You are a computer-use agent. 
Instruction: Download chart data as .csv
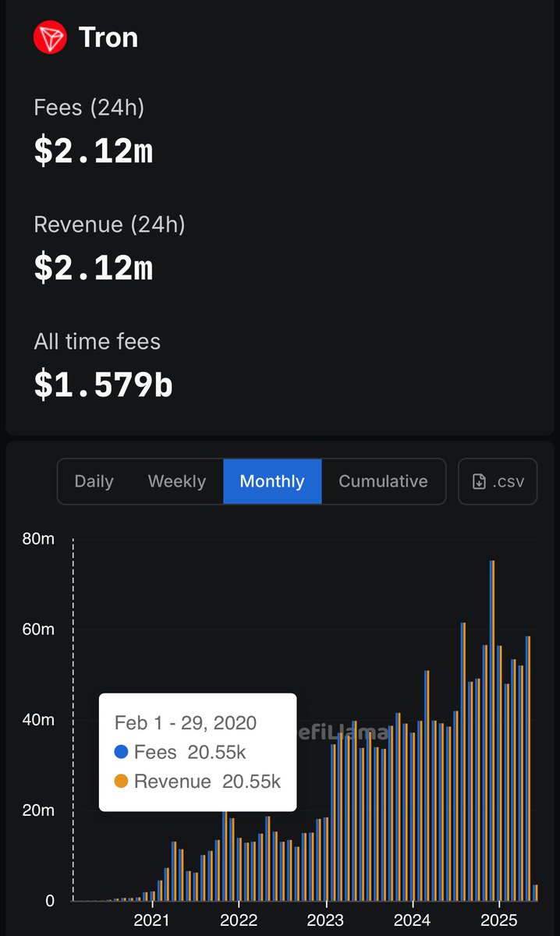point(498,481)
